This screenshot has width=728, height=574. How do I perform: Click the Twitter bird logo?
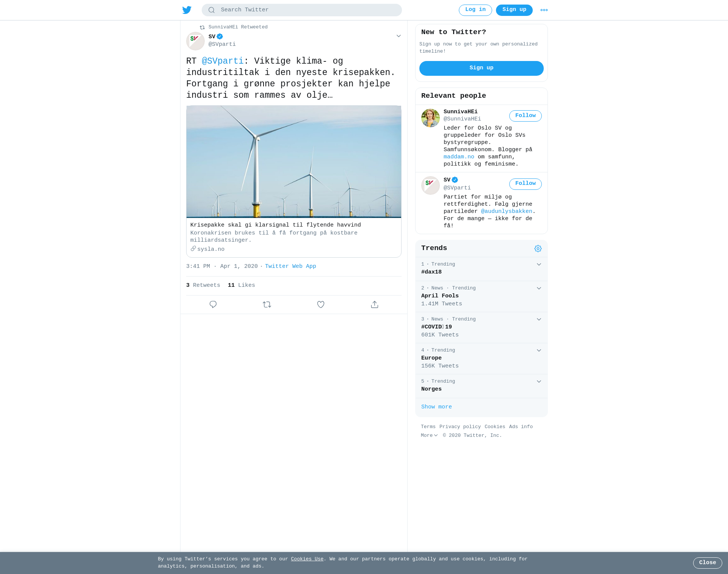coord(187,10)
